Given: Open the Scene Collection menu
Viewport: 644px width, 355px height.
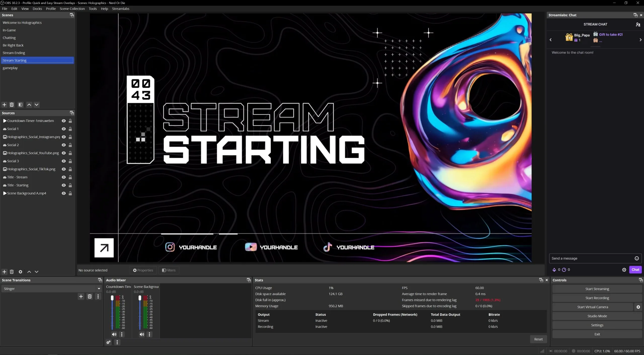Looking at the screenshot, I should tap(72, 9).
